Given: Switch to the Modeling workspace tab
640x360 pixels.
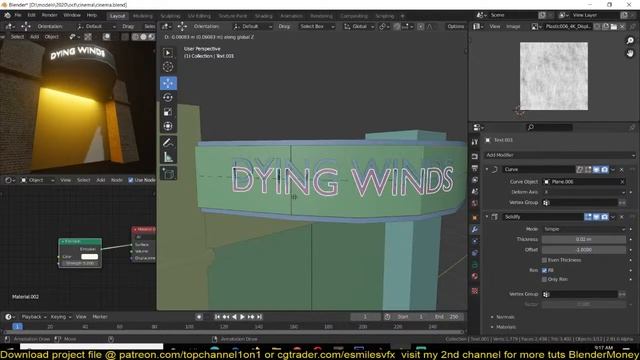Looking at the screenshot, I should point(142,16).
